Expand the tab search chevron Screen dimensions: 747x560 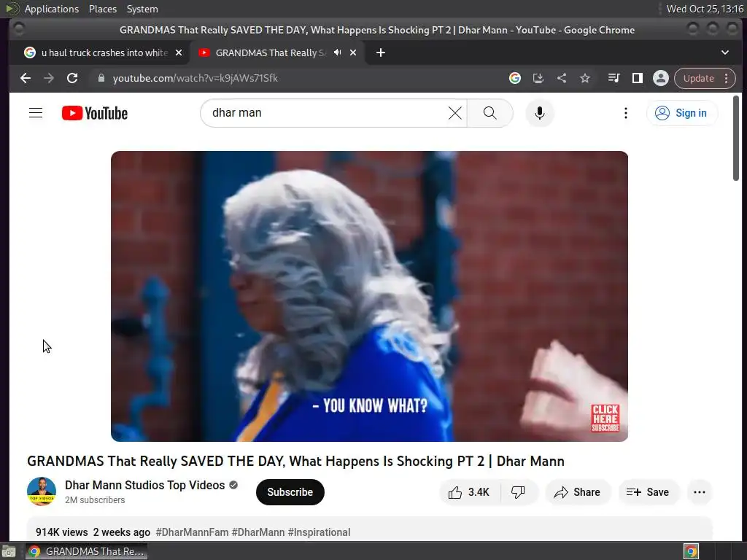(724, 52)
